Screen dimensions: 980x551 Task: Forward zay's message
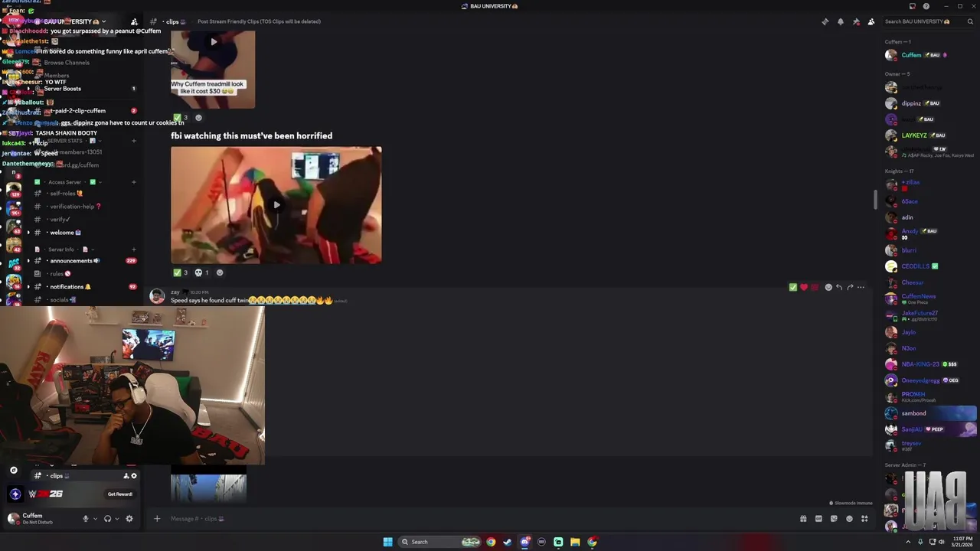pos(850,287)
